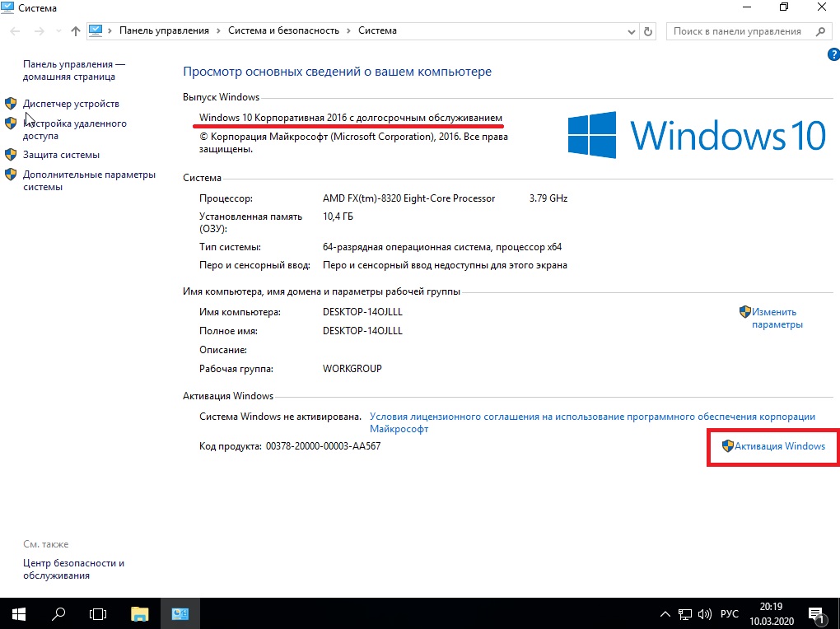This screenshot has height=629, width=840.
Task: Open the Microsoft license terms link
Action: click(x=592, y=422)
